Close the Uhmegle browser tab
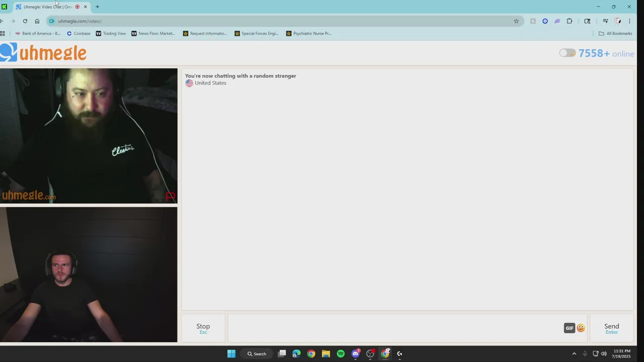This screenshot has width=644, height=362. [85, 7]
